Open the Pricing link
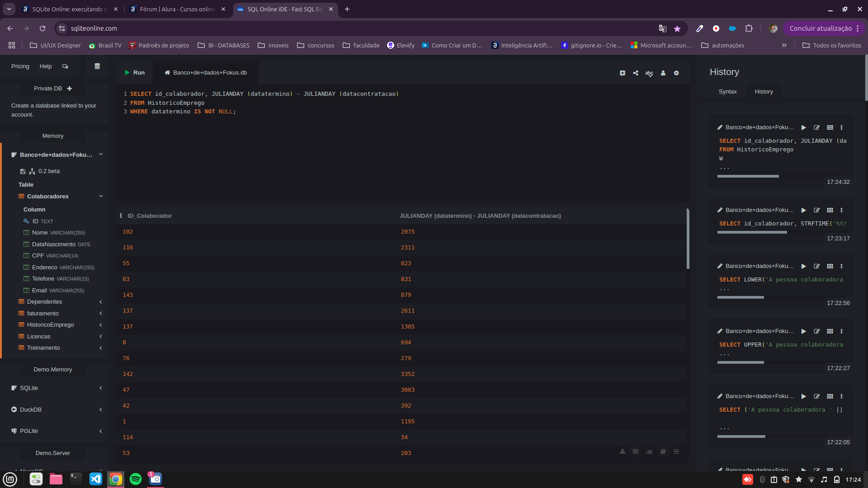The width and height of the screenshot is (868, 488). click(x=20, y=66)
